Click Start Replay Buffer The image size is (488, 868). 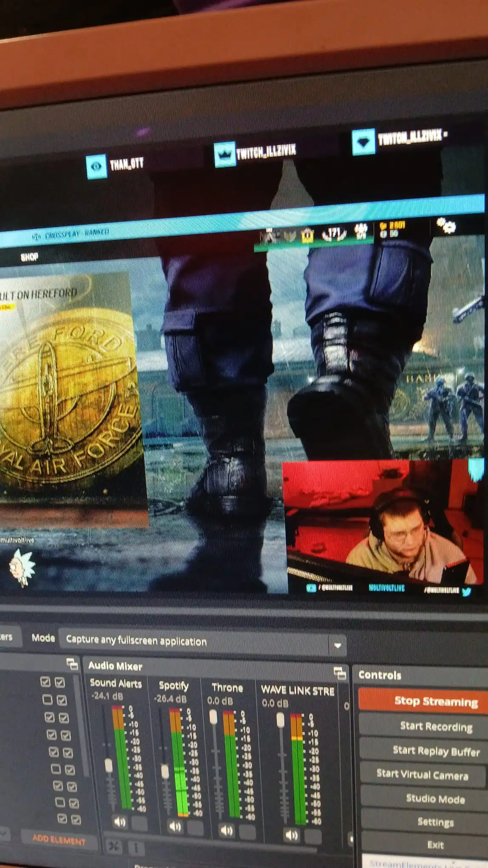425,750
